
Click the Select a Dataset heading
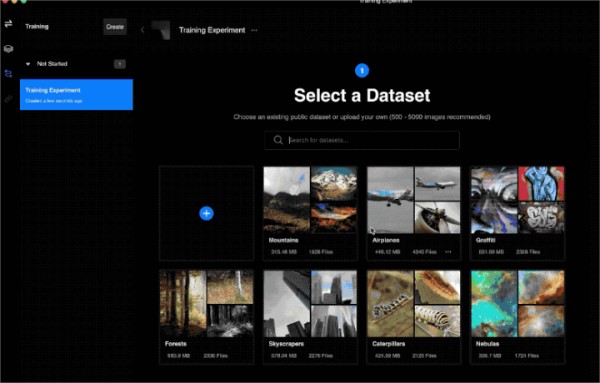pos(362,95)
